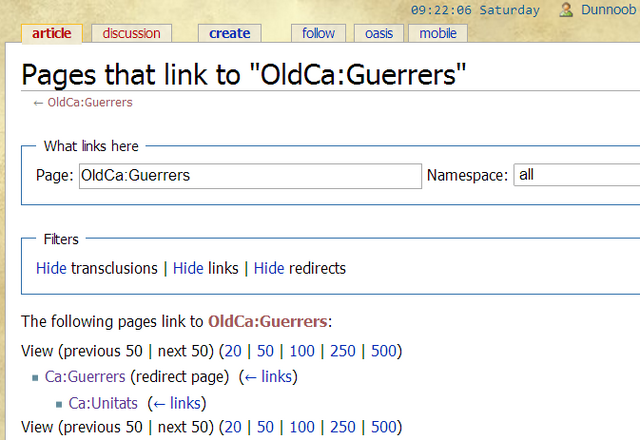Open the Dunnoob user avatar icon
Viewport: 640px width, 440px height.
(x=566, y=9)
